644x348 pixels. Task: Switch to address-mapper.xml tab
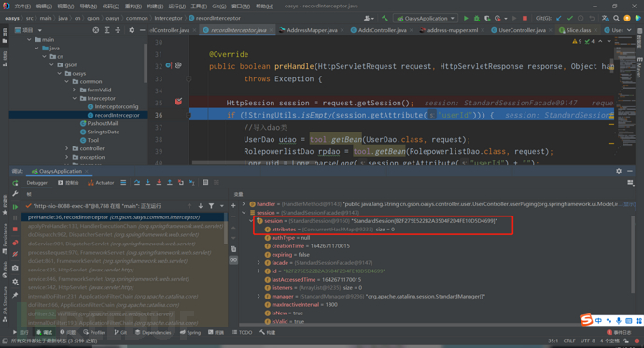[452, 30]
